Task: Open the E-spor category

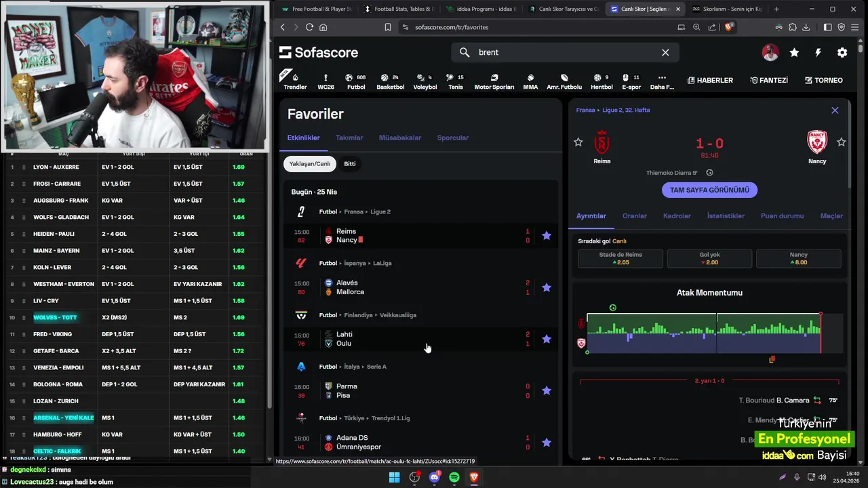Action: [x=631, y=81]
